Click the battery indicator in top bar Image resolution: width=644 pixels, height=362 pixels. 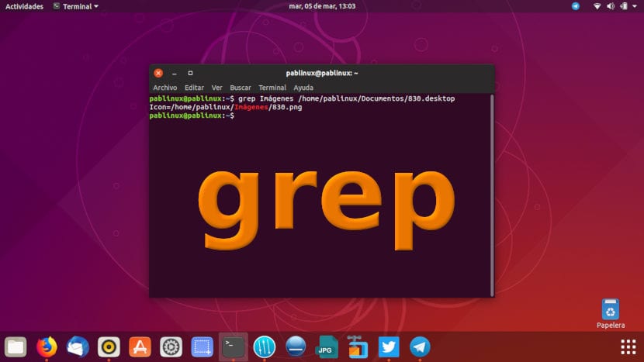pos(624,6)
